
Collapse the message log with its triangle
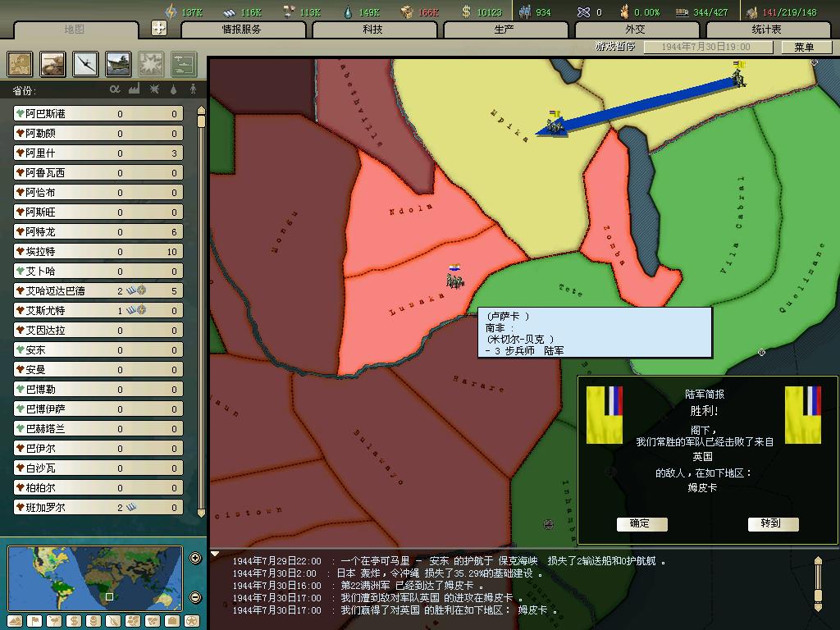(216, 555)
